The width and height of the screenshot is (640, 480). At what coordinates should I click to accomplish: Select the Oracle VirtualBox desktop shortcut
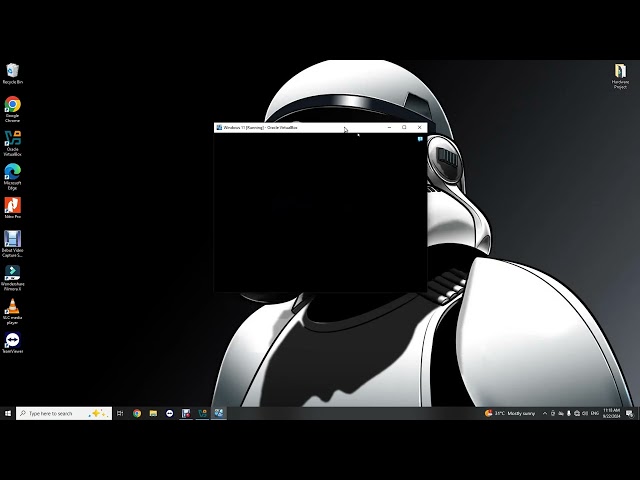pyautogui.click(x=12, y=143)
